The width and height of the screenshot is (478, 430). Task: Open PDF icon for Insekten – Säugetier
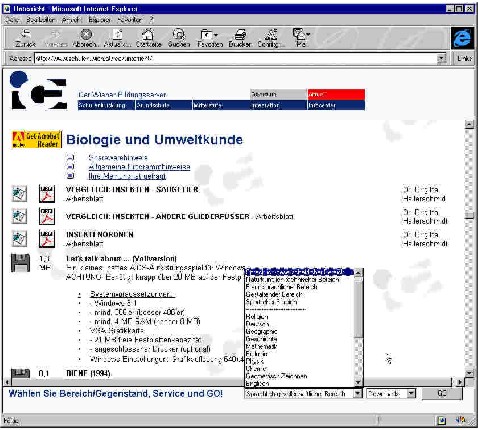pyautogui.click(x=47, y=194)
